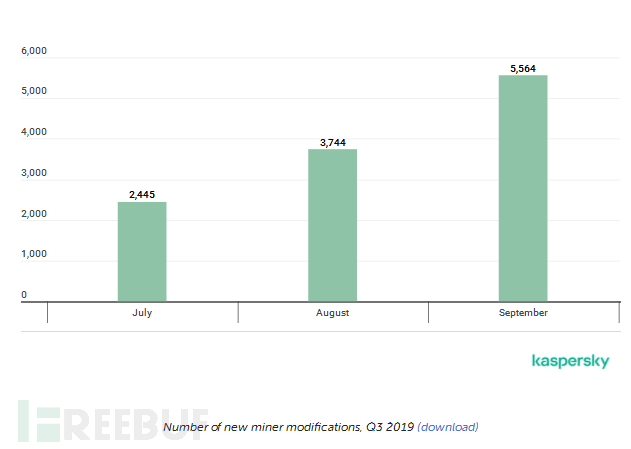Click the 0 y-axis label
The image size is (631, 449).
point(25,296)
